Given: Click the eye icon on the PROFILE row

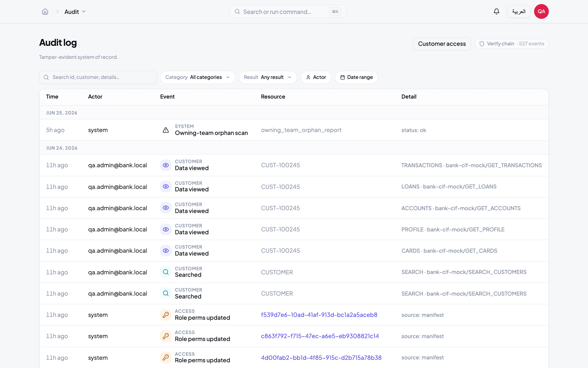Looking at the screenshot, I should [x=166, y=229].
